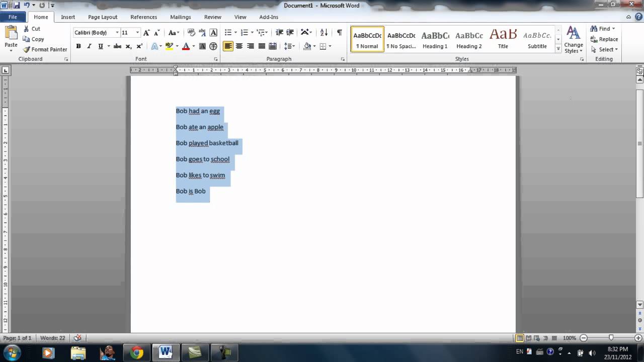Switch to the References tab
Screen dimensions: 644x362
pos(144,17)
